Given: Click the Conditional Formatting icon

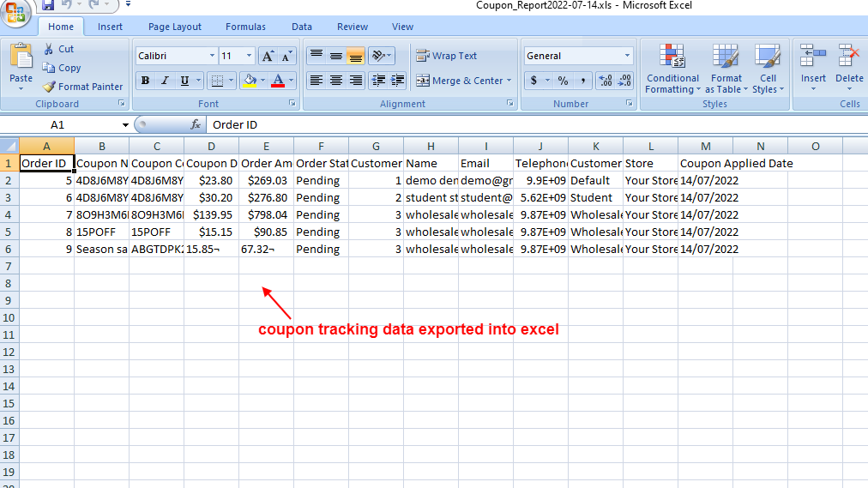Looking at the screenshot, I should pyautogui.click(x=672, y=57).
